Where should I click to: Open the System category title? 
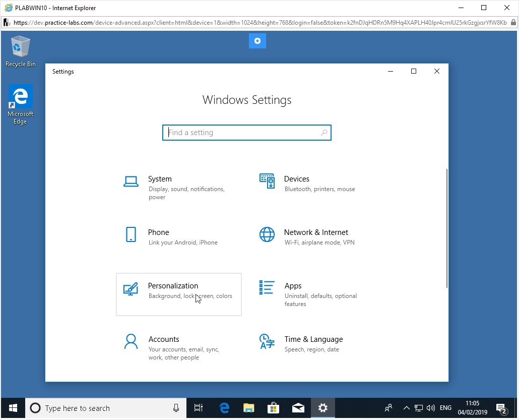(160, 179)
